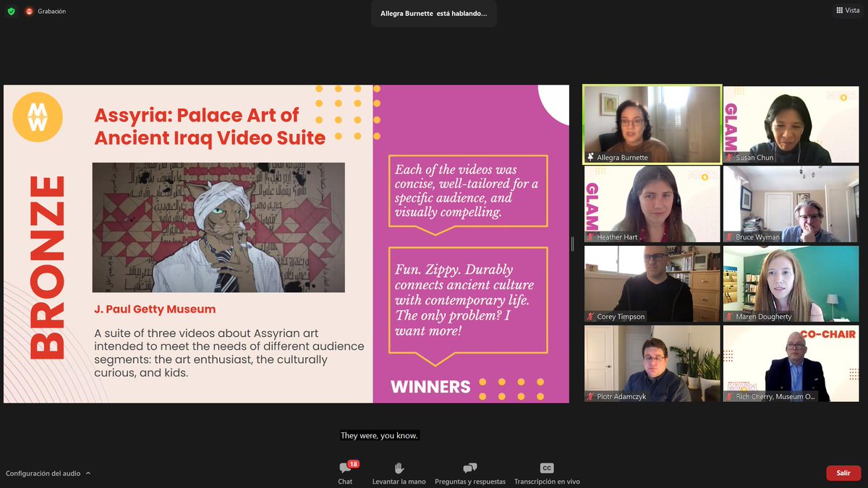Screen dimensions: 868x488
Task: Click muted mic icon beside Corey Timpson
Action: pos(591,317)
